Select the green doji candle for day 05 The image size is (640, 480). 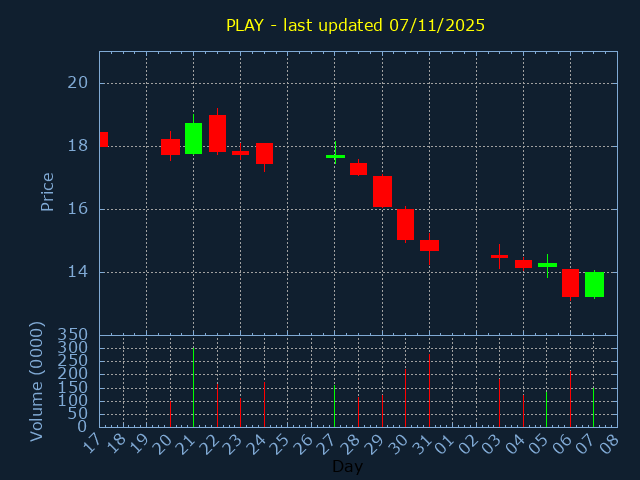547,265
